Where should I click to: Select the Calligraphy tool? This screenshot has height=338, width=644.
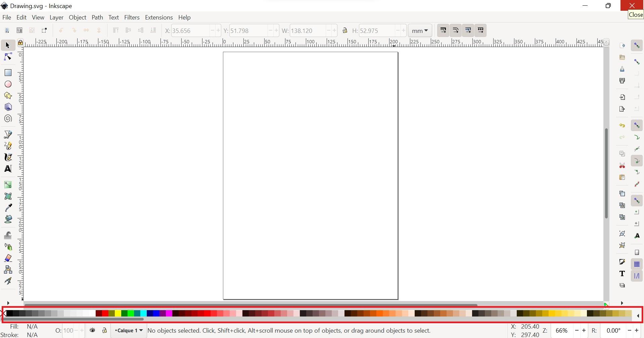8,157
